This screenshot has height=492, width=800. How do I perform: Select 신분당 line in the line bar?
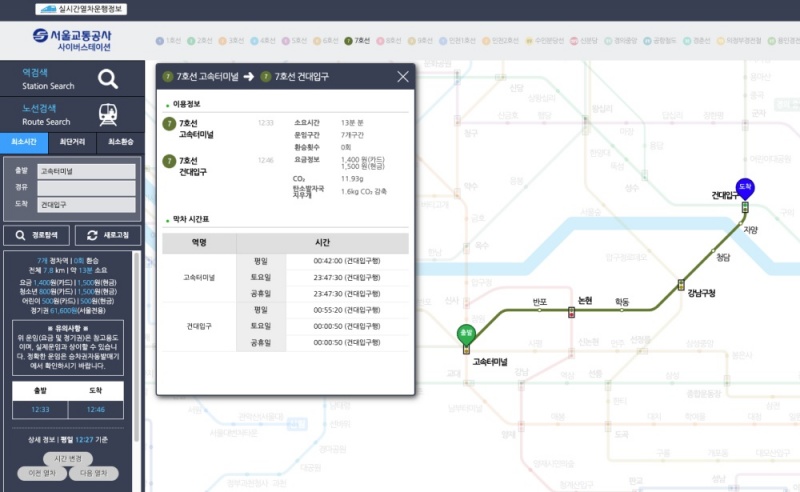pyautogui.click(x=584, y=41)
